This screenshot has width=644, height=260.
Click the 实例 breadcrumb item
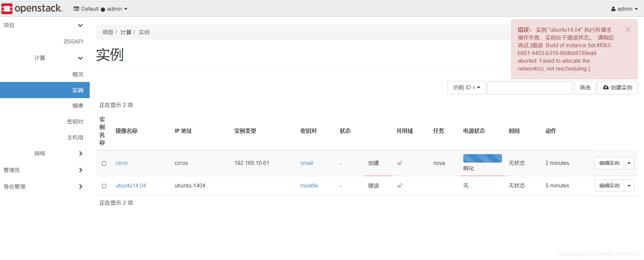coord(144,32)
